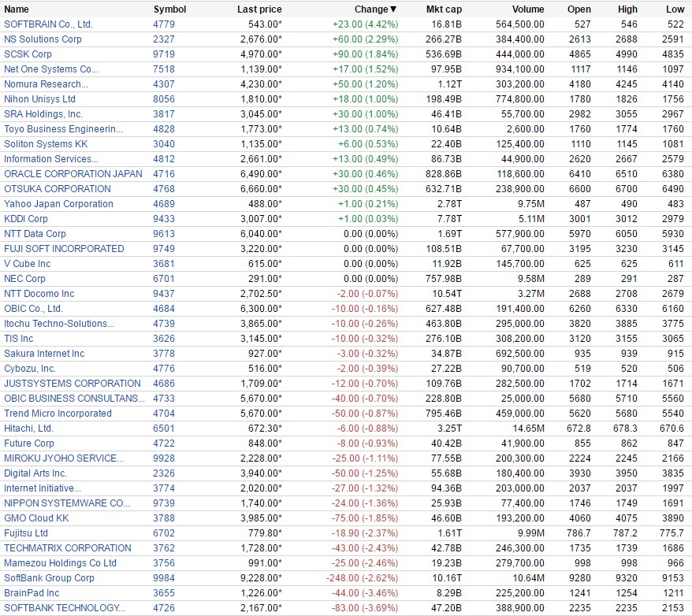The image size is (692, 616).
Task: Open MIROKU JYOHO SERVICE... link
Action: click(64, 459)
